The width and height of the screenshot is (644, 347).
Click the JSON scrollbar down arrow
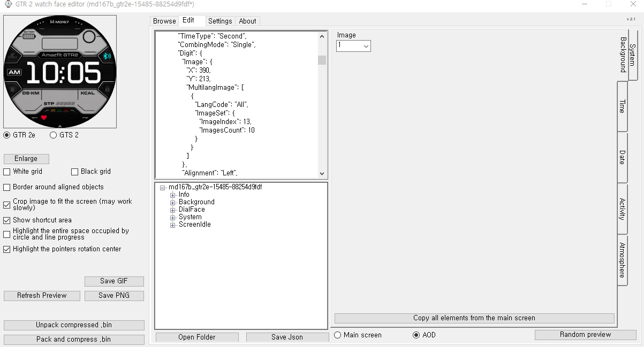click(x=322, y=173)
